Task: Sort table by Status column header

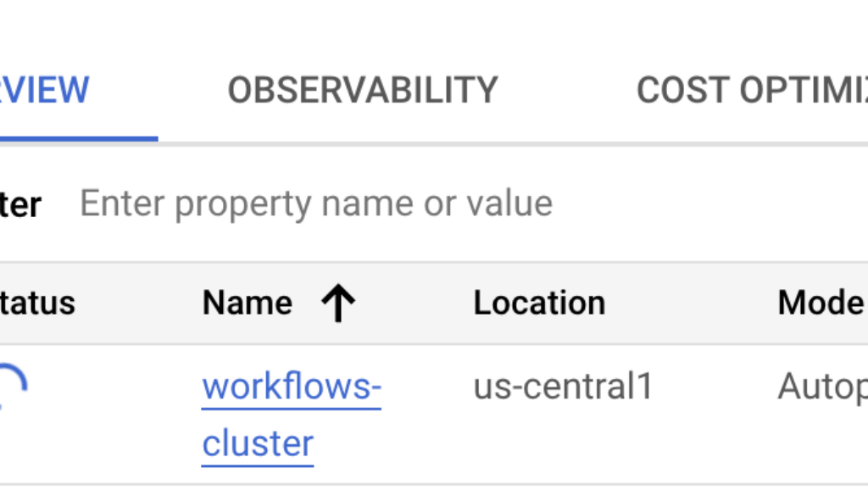Action: (38, 303)
